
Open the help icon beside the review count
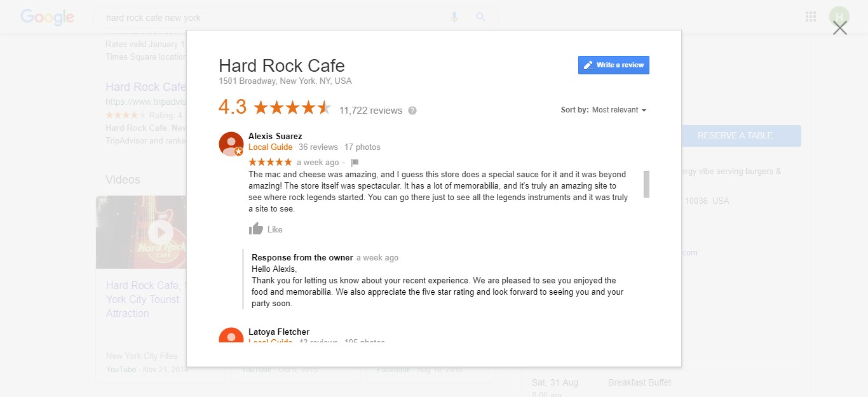412,110
